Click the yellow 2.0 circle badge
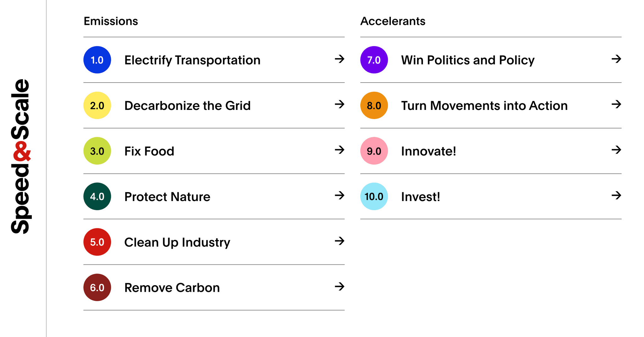644x337 pixels. point(97,106)
